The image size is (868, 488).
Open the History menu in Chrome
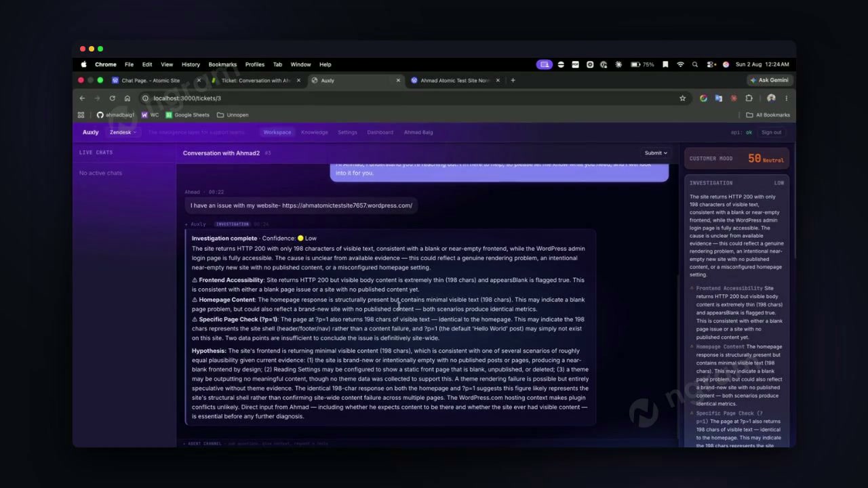tap(191, 64)
